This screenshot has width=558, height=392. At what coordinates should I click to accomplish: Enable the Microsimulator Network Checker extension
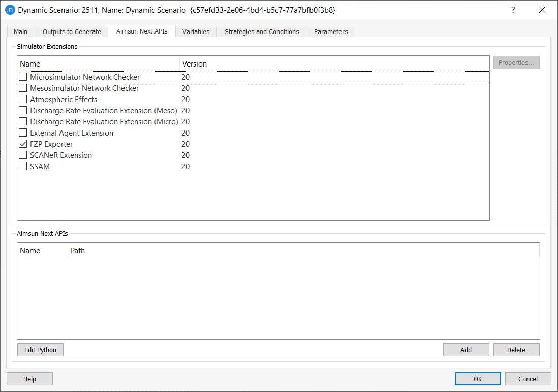pyautogui.click(x=23, y=77)
